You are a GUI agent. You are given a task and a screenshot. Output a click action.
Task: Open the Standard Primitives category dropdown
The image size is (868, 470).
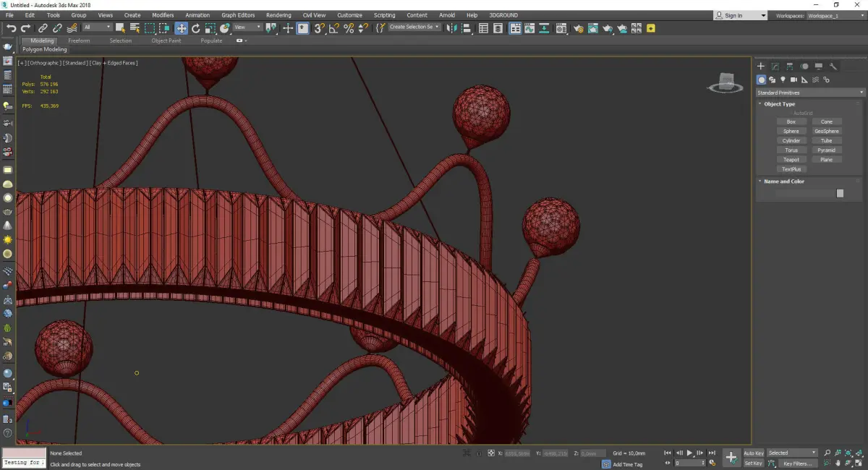[810, 93]
